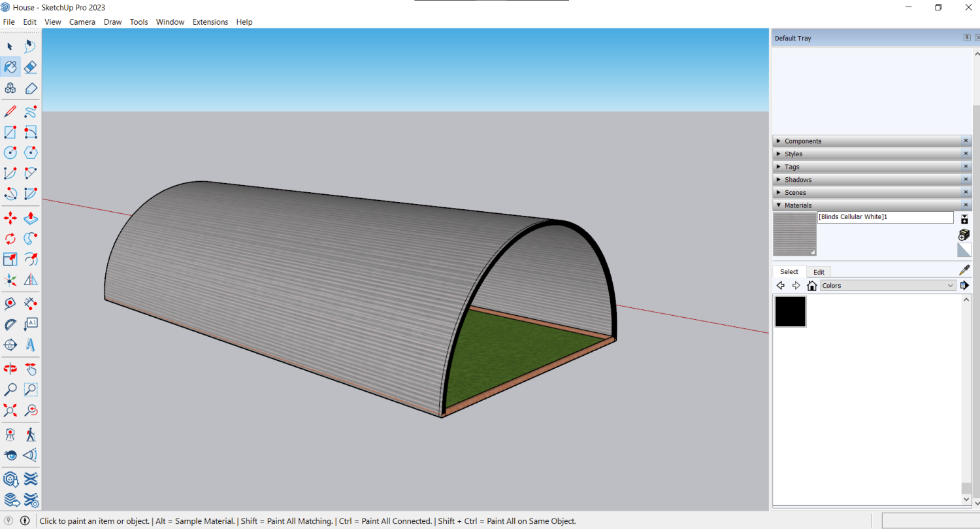Set default material swatch
Image resolution: width=980 pixels, height=529 pixels.
tap(964, 250)
